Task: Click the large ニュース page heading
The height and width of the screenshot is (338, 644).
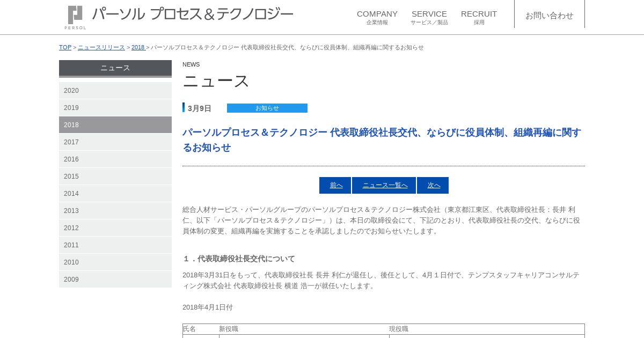Action: 216,81
